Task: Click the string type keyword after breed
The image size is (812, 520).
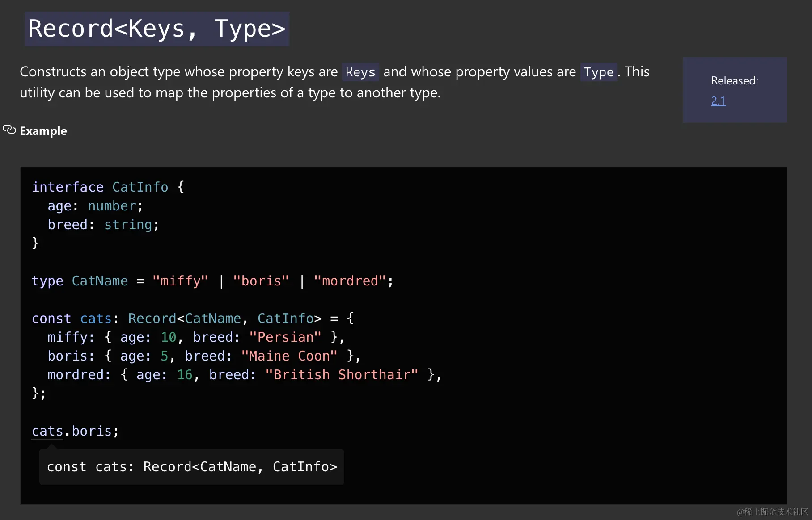Action: [128, 225]
